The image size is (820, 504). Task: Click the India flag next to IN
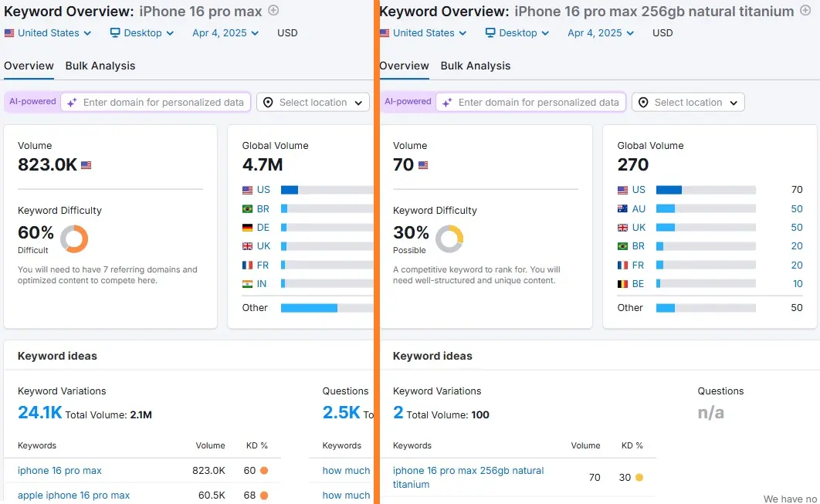(247, 284)
